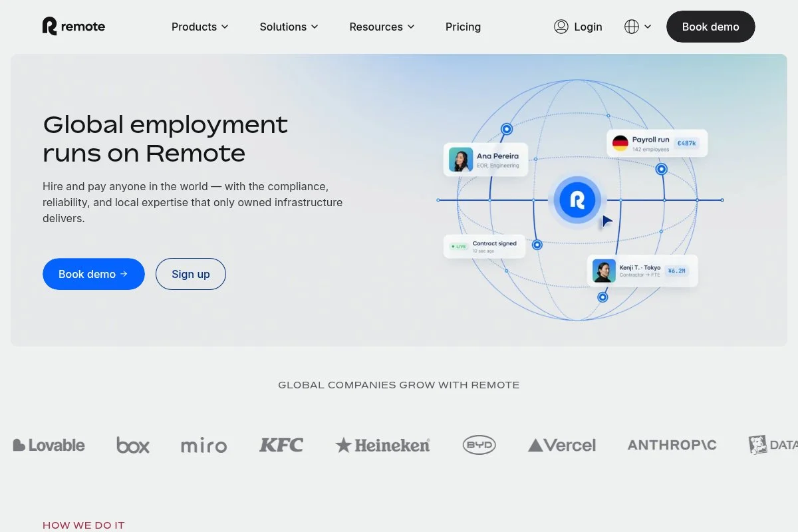Click the BYD logo
The width and height of the screenshot is (798, 532).
[x=479, y=445]
